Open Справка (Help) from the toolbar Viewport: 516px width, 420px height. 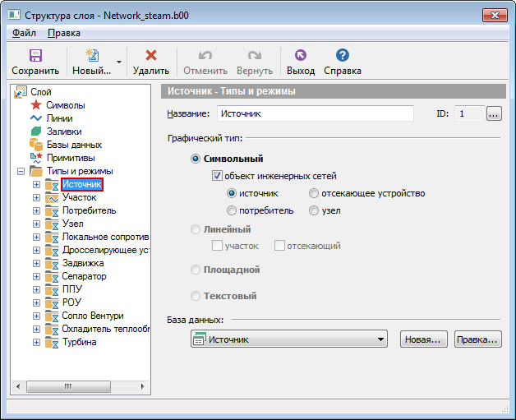(343, 56)
